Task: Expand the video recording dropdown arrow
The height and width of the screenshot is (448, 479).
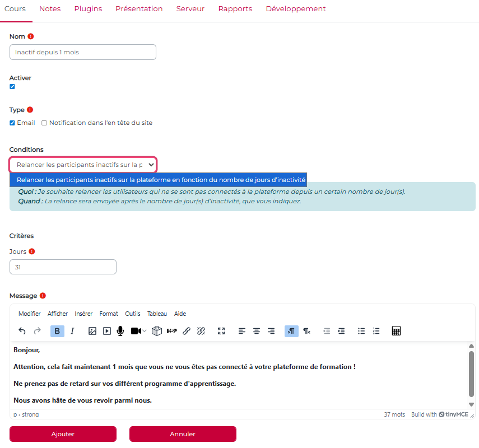Action: point(145,331)
